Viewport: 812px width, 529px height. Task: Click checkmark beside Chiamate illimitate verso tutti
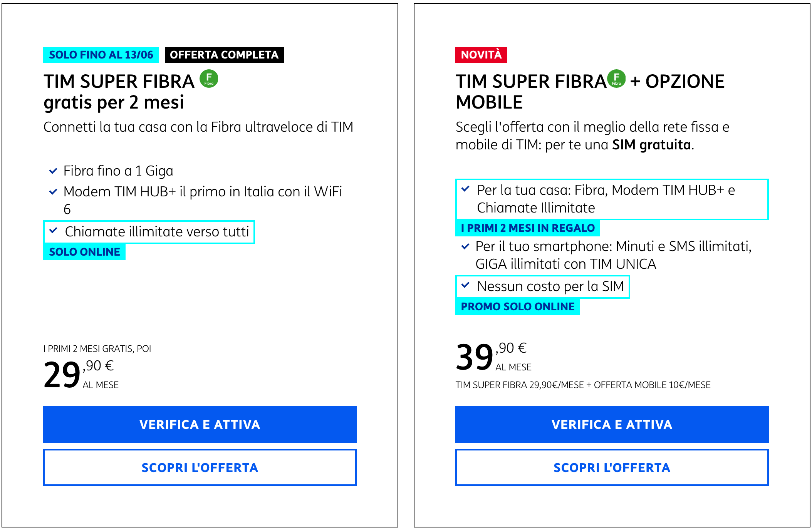[53, 231]
